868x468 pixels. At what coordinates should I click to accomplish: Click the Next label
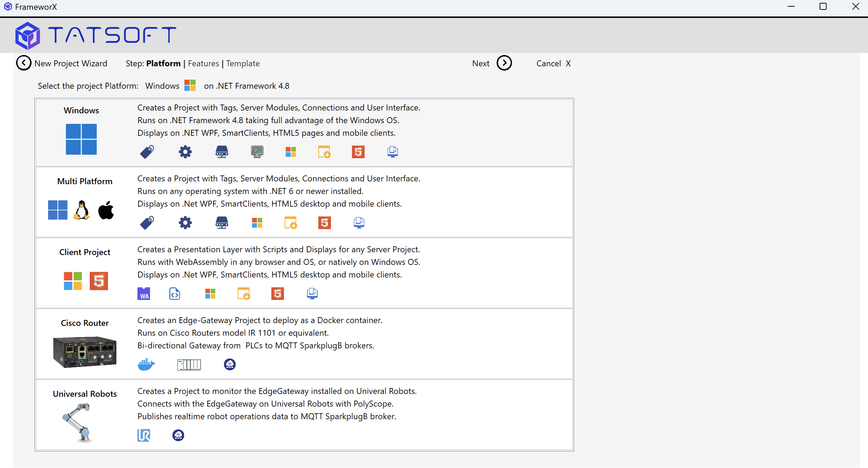pos(481,63)
